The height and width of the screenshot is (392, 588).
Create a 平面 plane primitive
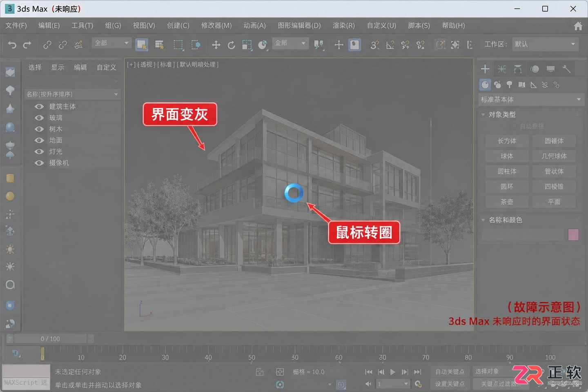pos(554,202)
